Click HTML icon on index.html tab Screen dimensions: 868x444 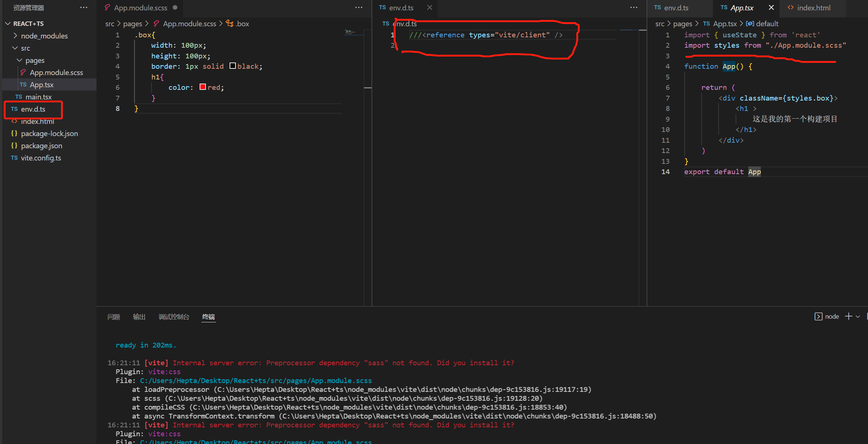(x=790, y=7)
